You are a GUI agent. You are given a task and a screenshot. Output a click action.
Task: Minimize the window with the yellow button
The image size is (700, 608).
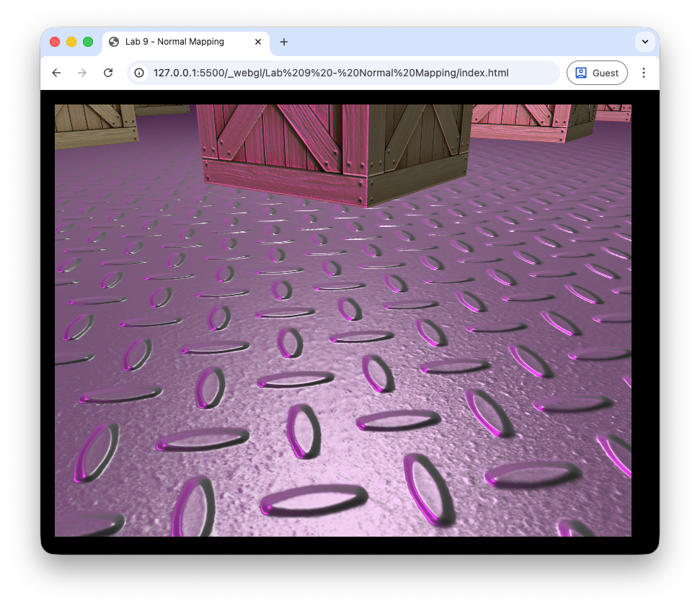pos(71,42)
